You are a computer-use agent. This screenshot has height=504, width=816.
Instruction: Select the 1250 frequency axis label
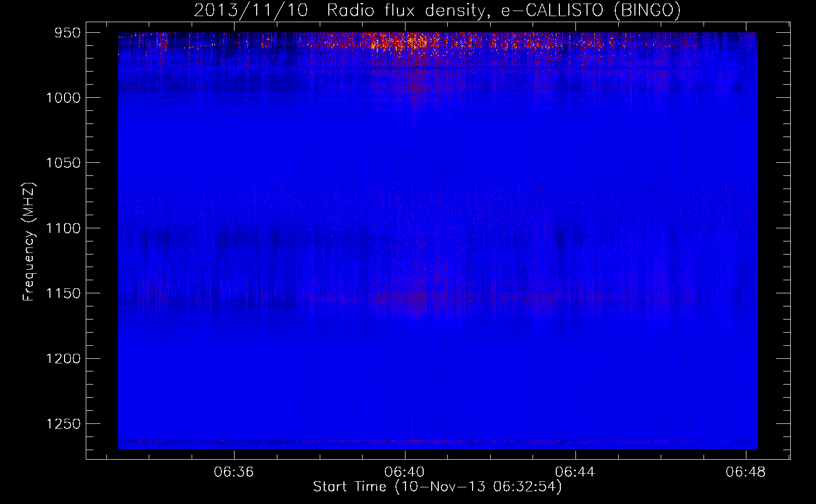pyautogui.click(x=63, y=424)
